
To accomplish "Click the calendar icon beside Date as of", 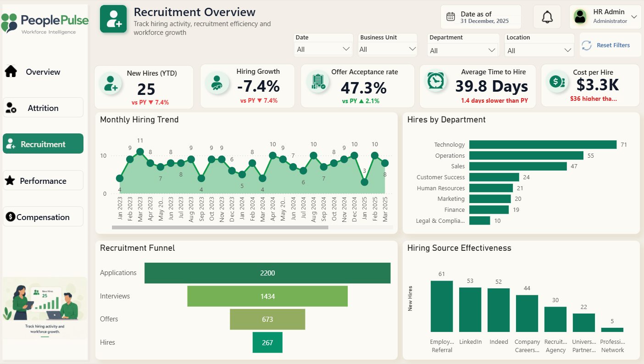I will click(x=451, y=17).
